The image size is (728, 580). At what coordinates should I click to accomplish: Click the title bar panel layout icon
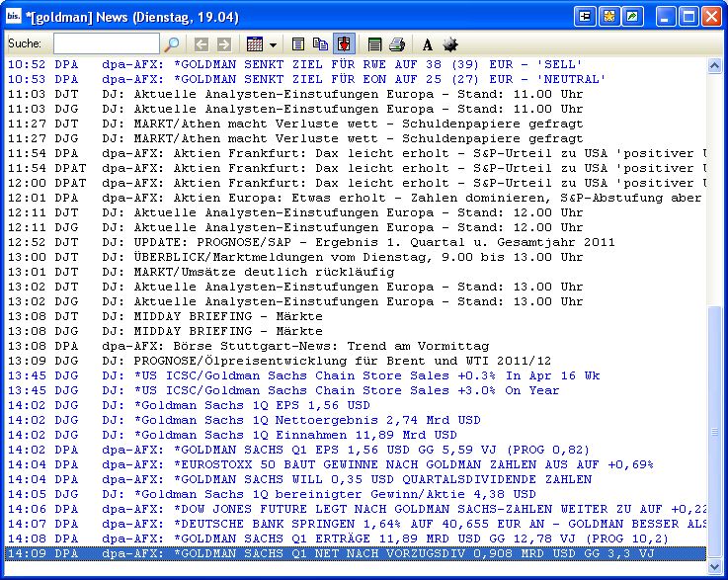pos(585,17)
